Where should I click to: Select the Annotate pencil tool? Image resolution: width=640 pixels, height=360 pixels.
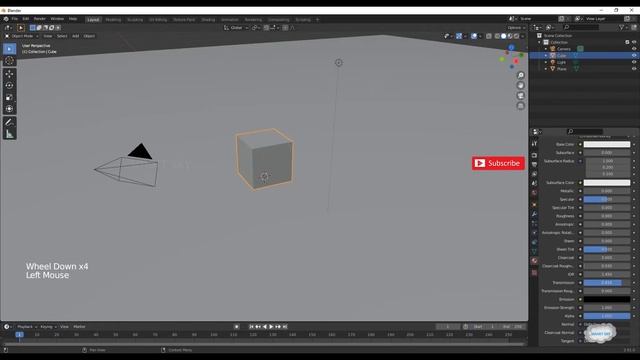click(x=9, y=122)
